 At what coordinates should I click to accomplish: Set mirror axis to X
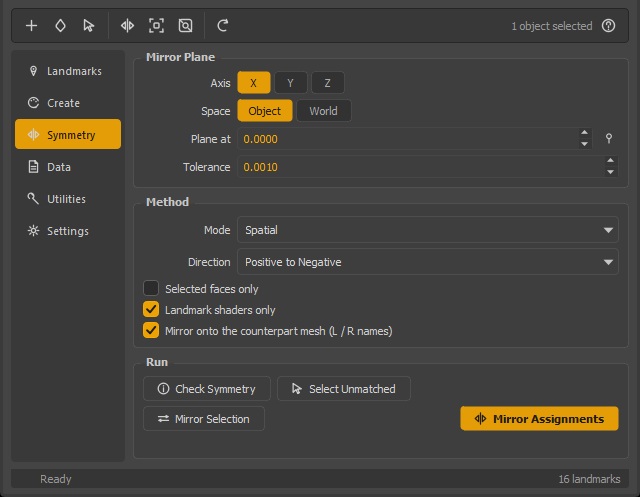(x=253, y=83)
